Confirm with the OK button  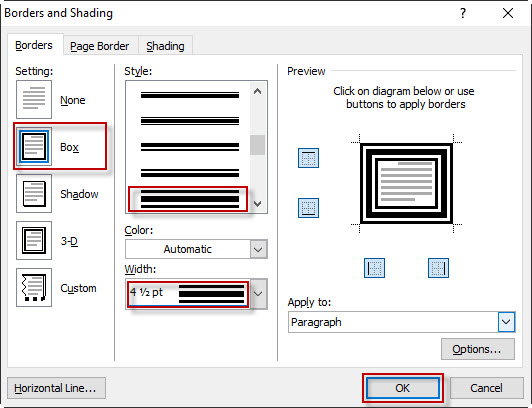click(402, 388)
